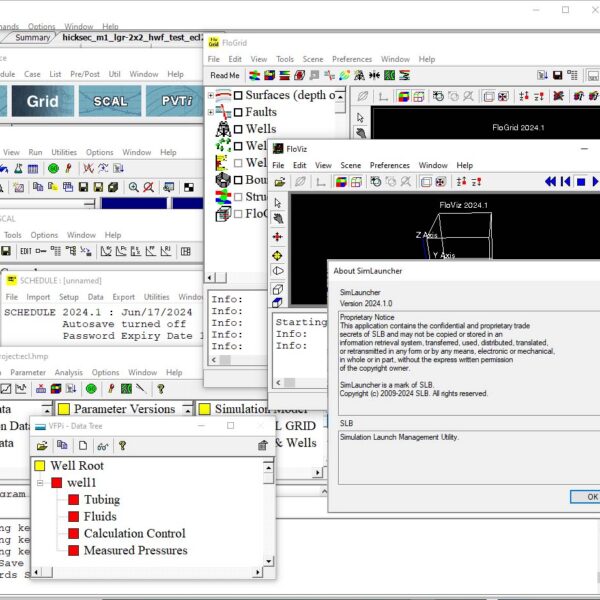Screen dimensions: 600x600
Task: Open Preferences menu in FloGrid
Action: (x=352, y=59)
